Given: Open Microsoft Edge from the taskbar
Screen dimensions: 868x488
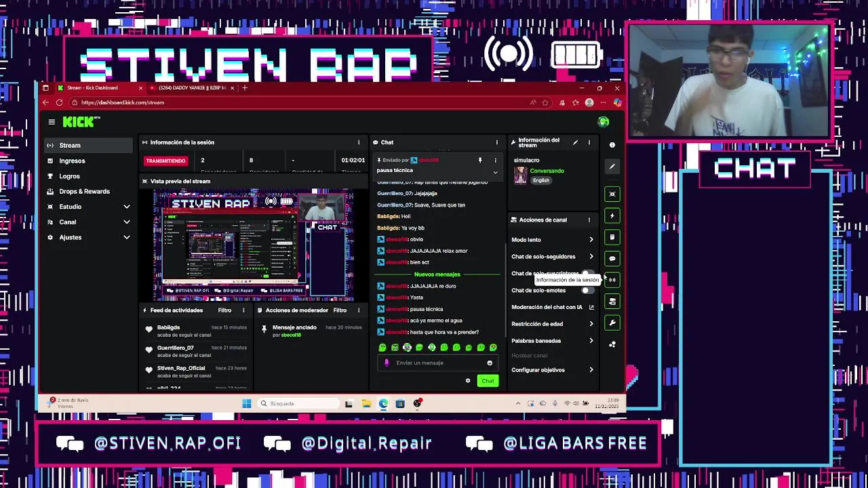Looking at the screenshot, I should coord(383,404).
